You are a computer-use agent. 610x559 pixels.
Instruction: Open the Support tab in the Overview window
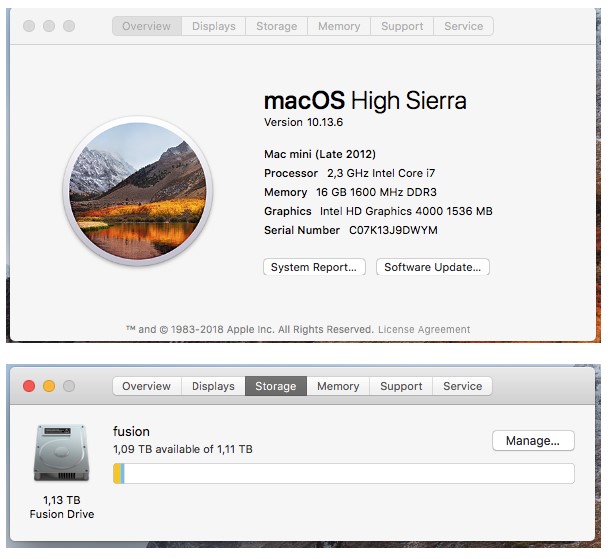tap(402, 26)
